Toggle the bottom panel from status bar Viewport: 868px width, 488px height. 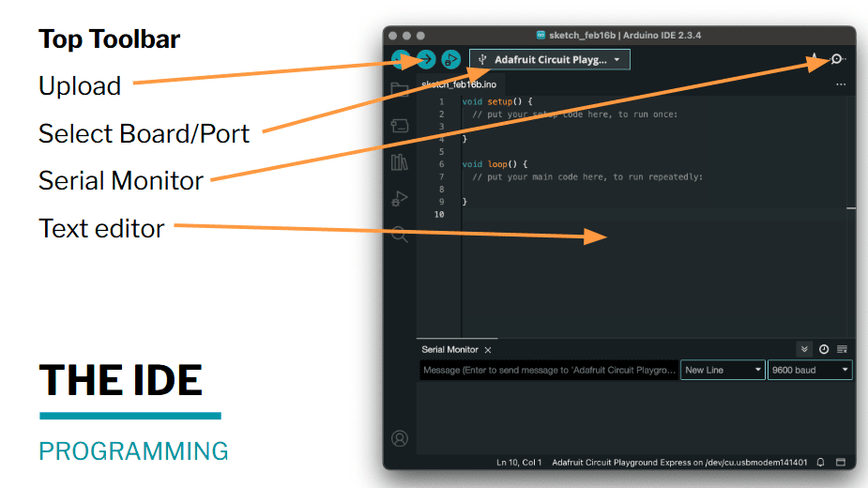coord(841,463)
